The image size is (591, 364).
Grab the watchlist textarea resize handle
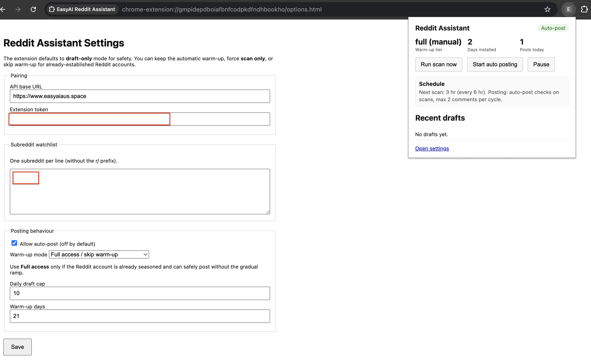[268, 212]
